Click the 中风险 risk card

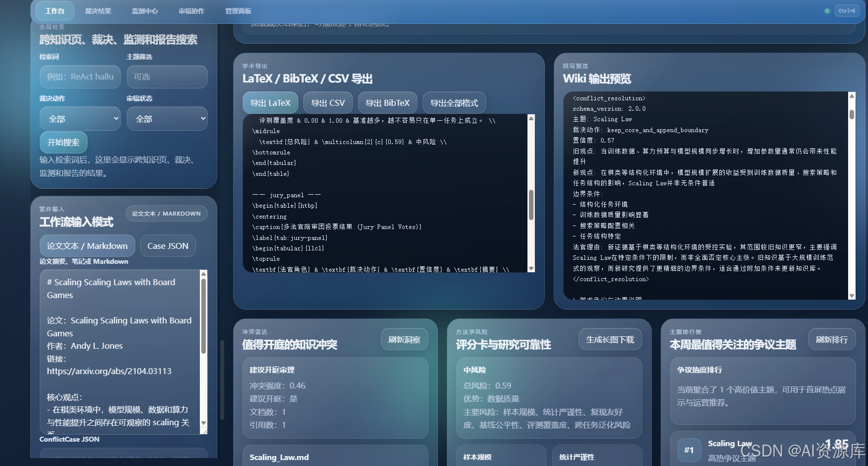click(x=549, y=398)
